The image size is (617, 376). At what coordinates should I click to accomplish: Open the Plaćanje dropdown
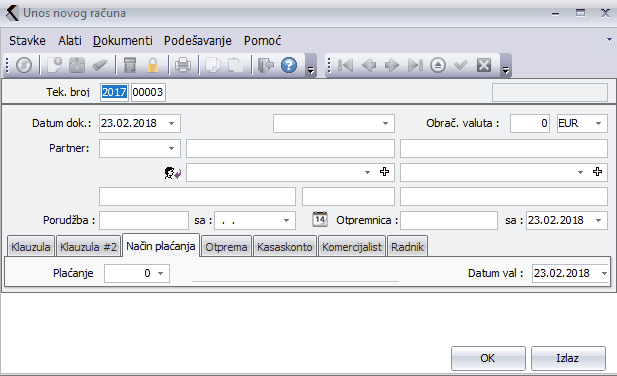tap(161, 273)
